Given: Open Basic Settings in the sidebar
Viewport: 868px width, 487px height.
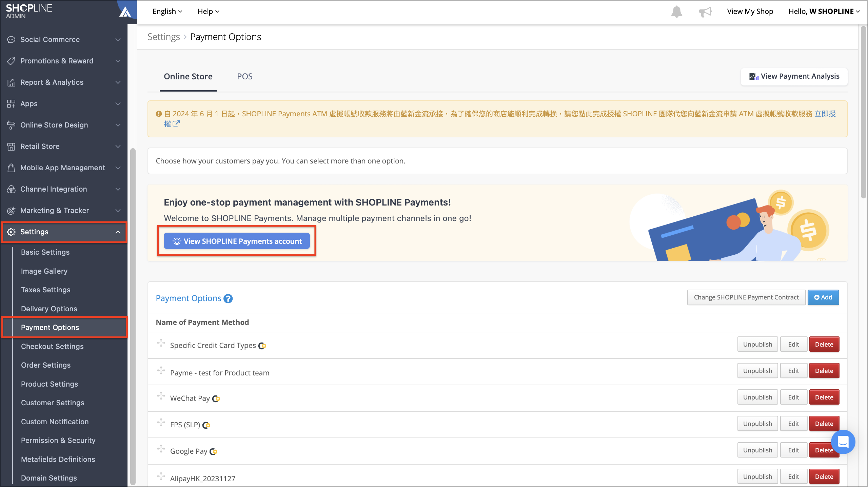Looking at the screenshot, I should coord(45,252).
